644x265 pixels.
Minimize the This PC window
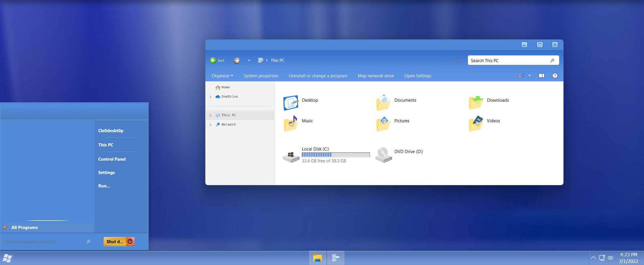tap(524, 45)
